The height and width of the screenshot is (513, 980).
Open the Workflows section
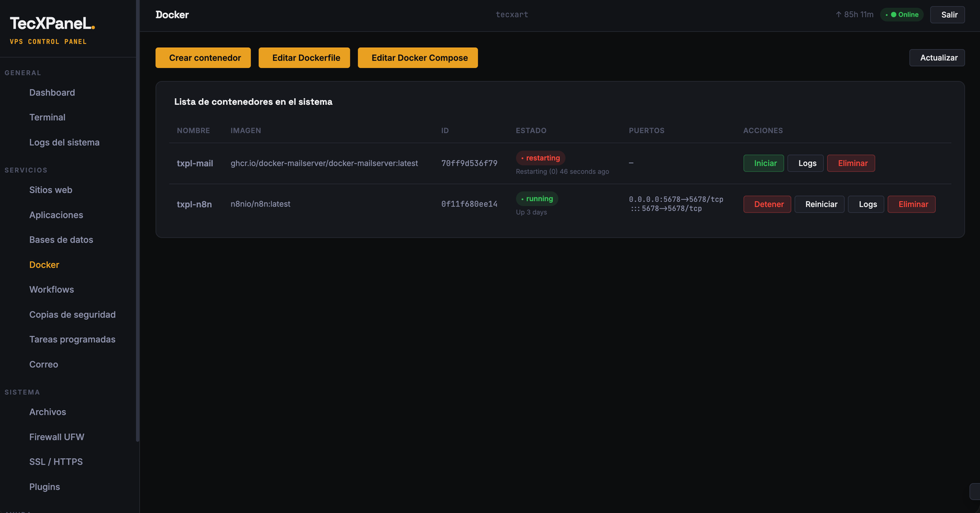[51, 289]
